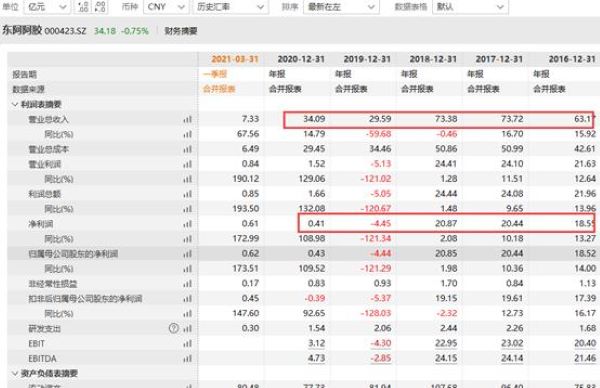
Task: Open chart icon in the row showing 190.12
Action: click(188, 179)
